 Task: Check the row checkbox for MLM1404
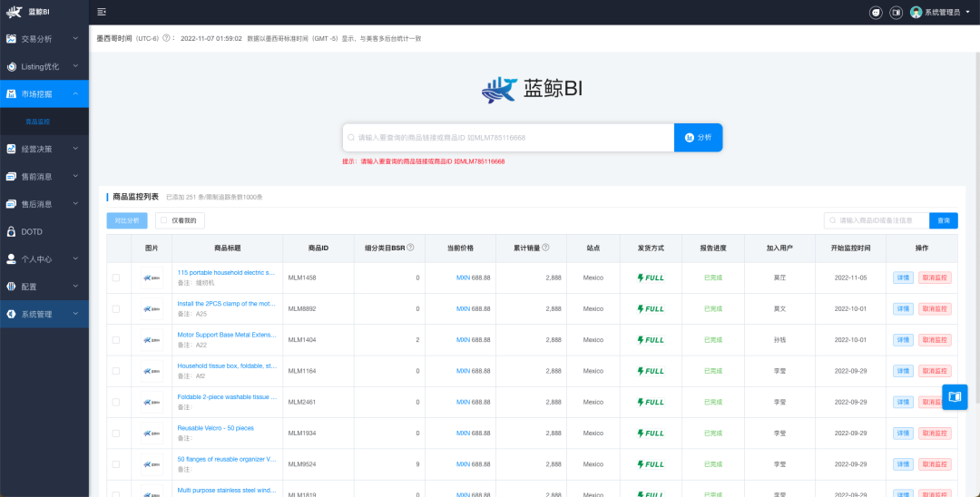[115, 340]
